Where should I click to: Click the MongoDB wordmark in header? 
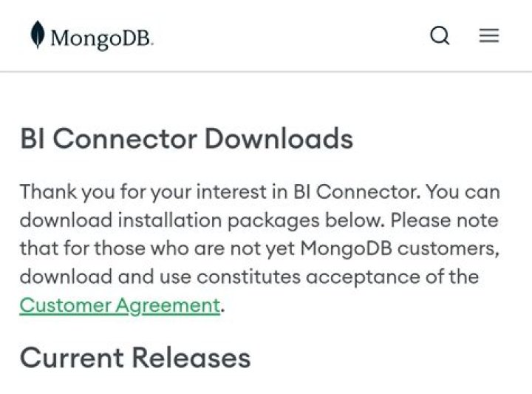tap(102, 38)
